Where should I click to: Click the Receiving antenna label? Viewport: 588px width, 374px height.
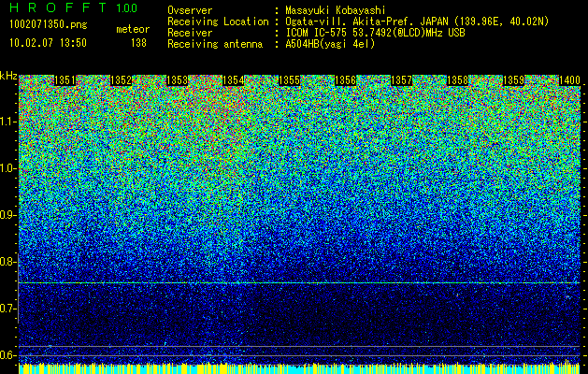[215, 44]
